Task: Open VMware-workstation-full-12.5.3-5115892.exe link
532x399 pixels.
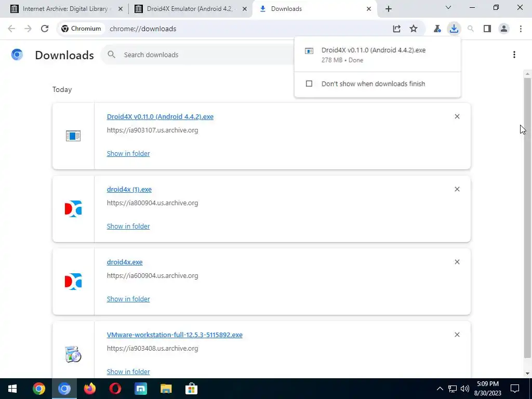Action: pyautogui.click(x=175, y=335)
